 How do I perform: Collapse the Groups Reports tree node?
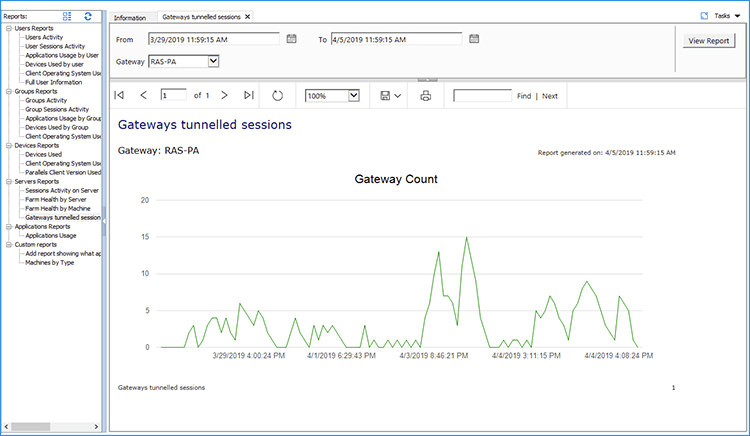[x=9, y=91]
